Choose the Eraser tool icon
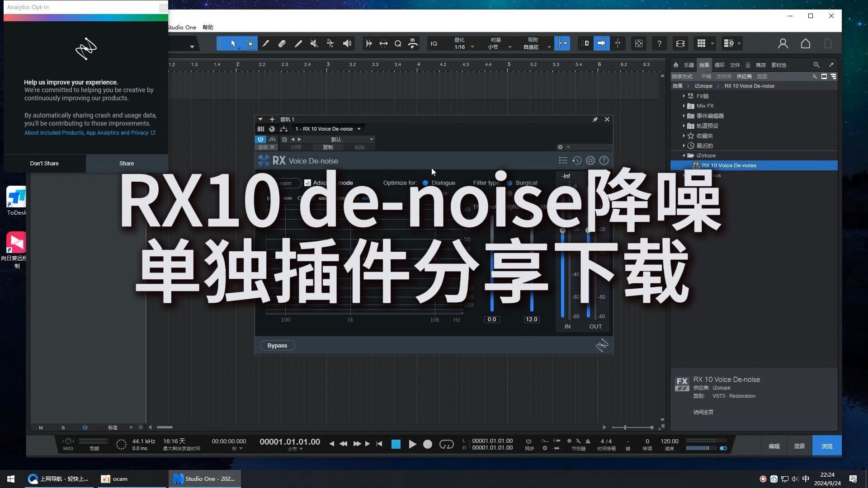This screenshot has width=868, height=488. (282, 43)
